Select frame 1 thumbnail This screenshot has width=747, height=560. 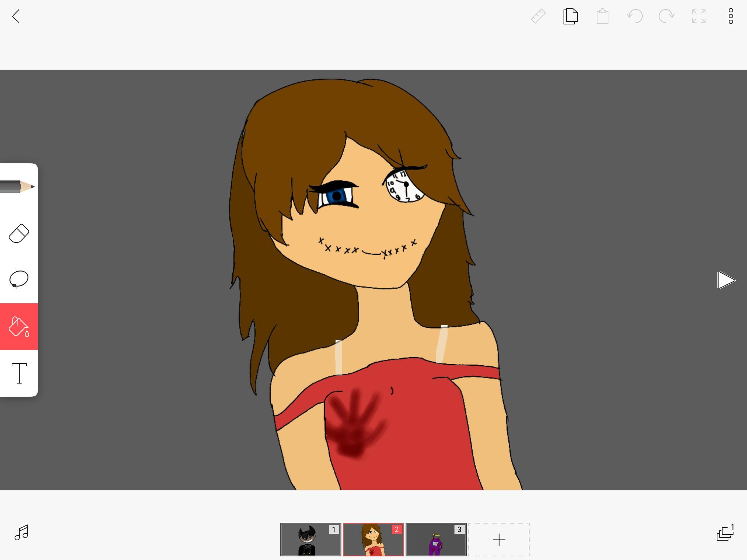pyautogui.click(x=310, y=540)
